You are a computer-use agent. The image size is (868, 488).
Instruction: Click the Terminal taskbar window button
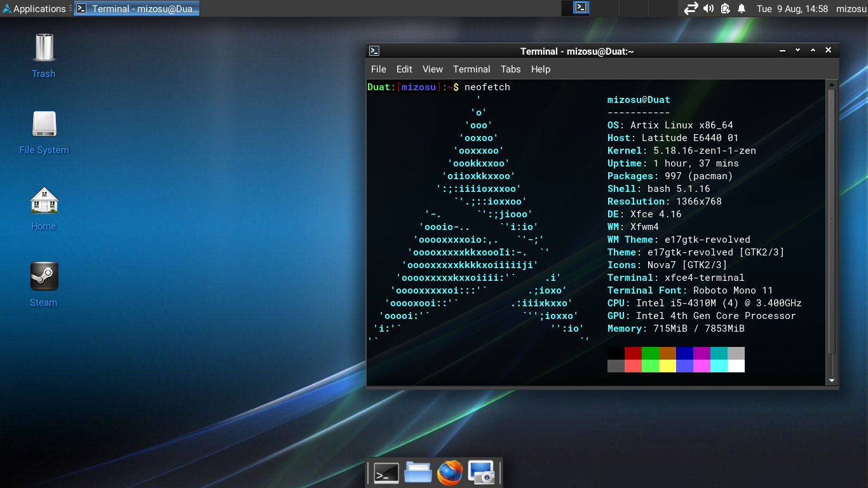coord(137,8)
